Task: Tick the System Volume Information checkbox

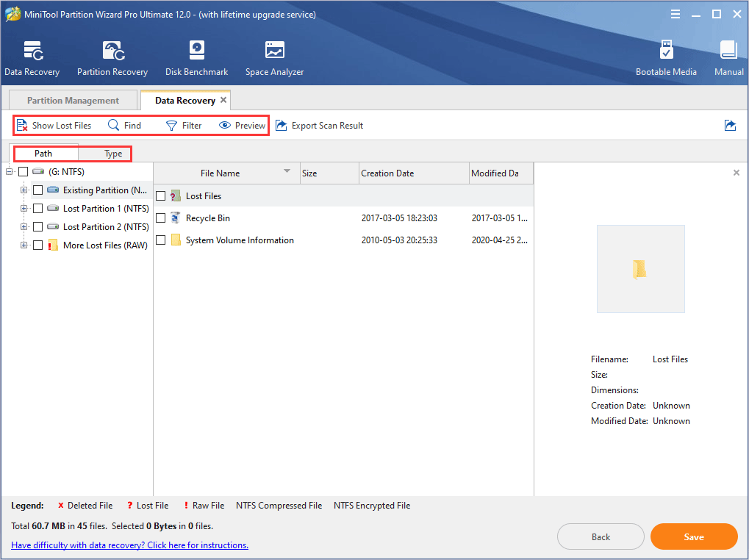Action: pyautogui.click(x=160, y=240)
